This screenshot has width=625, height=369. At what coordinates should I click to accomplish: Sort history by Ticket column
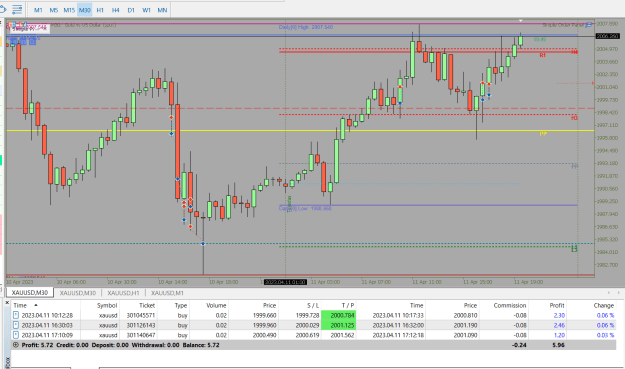(147, 305)
